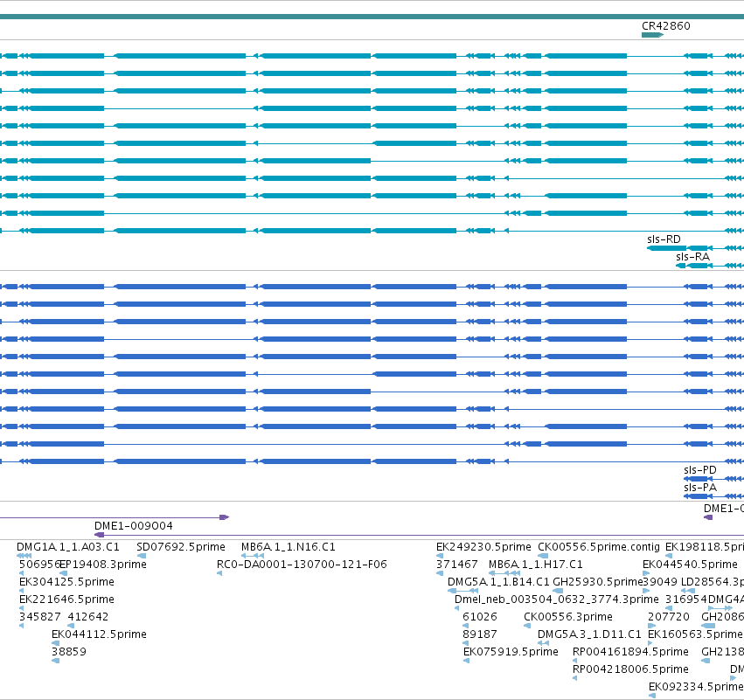
Task: Click the EK044112.5prime EST label
Action: (99, 634)
